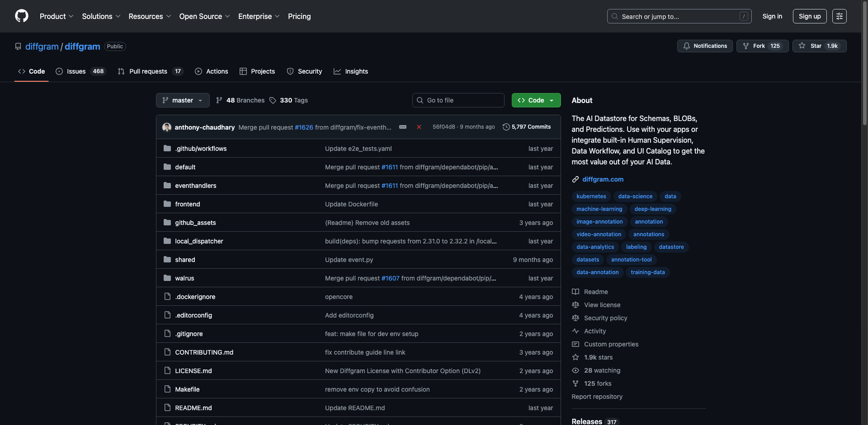Click anthony-chaudhary avatar image
Image resolution: width=868 pixels, height=425 pixels.
pyautogui.click(x=167, y=127)
